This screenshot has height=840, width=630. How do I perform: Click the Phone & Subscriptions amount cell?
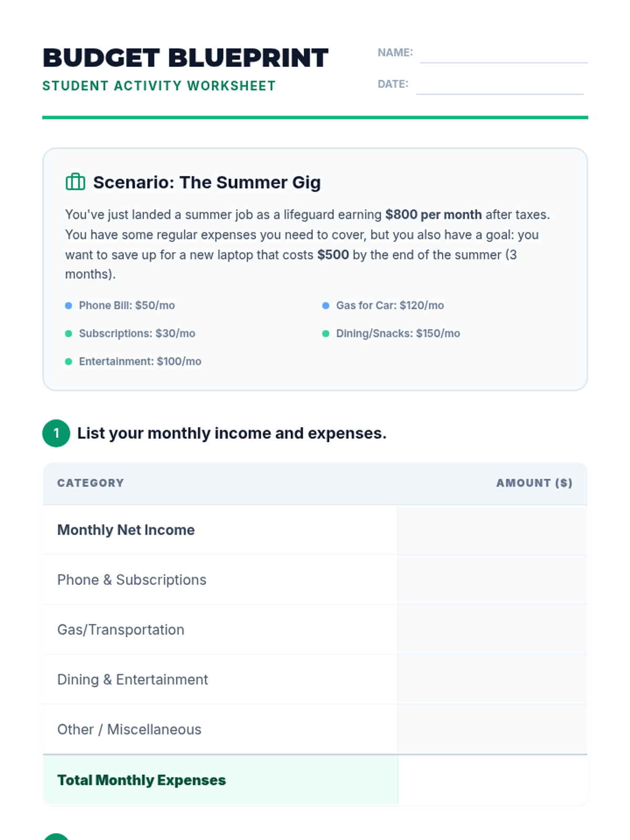click(492, 580)
